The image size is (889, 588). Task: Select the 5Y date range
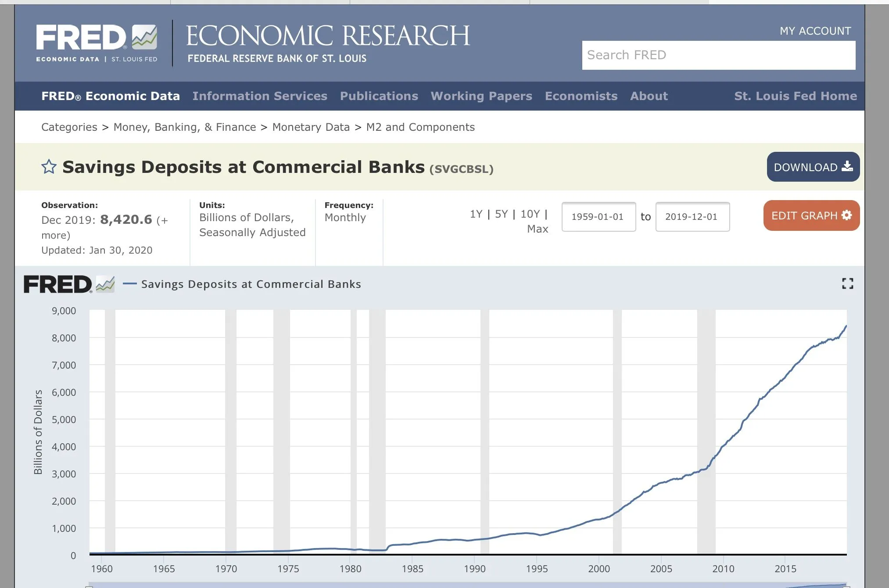(x=501, y=214)
